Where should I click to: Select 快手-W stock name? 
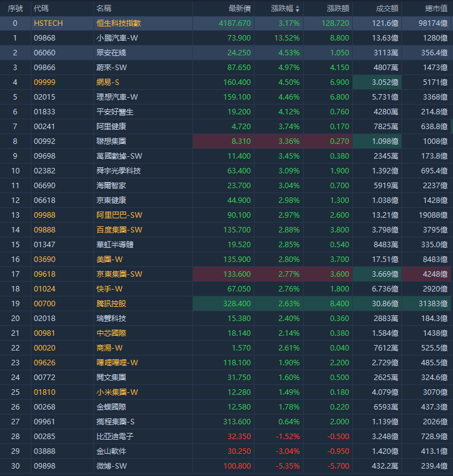click(x=109, y=289)
